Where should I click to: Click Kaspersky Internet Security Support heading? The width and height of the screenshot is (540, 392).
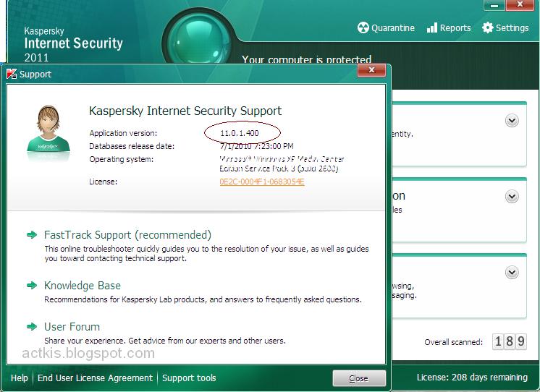185,111
